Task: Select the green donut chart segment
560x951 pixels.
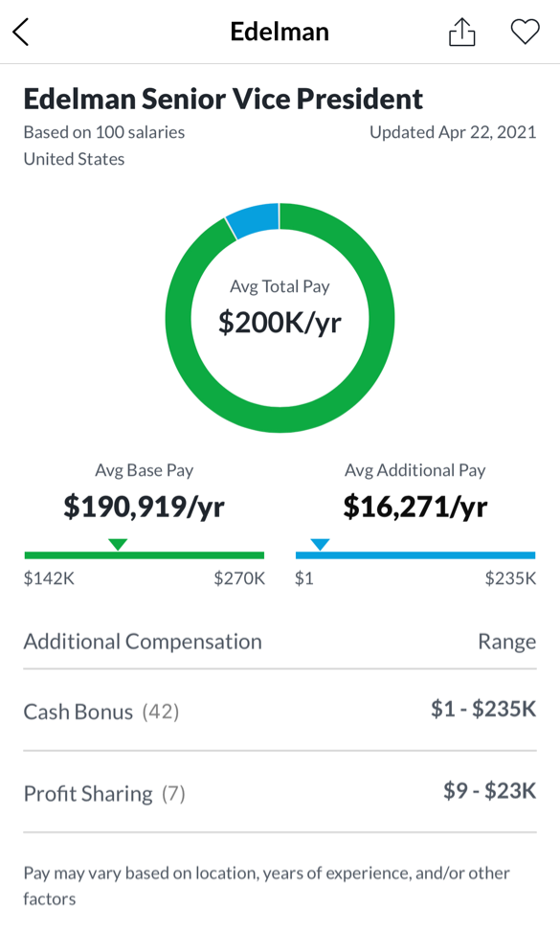Action: pyautogui.click(x=280, y=417)
